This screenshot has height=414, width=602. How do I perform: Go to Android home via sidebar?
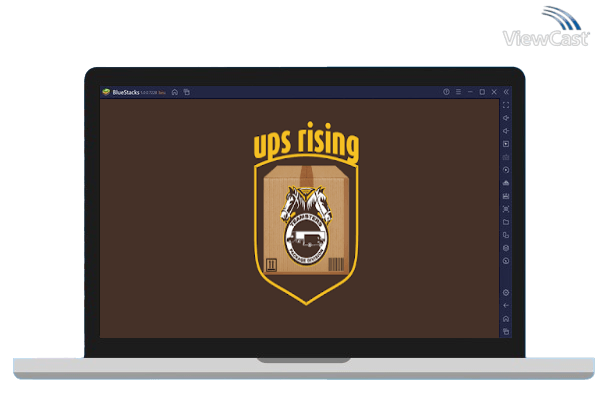[x=506, y=319]
